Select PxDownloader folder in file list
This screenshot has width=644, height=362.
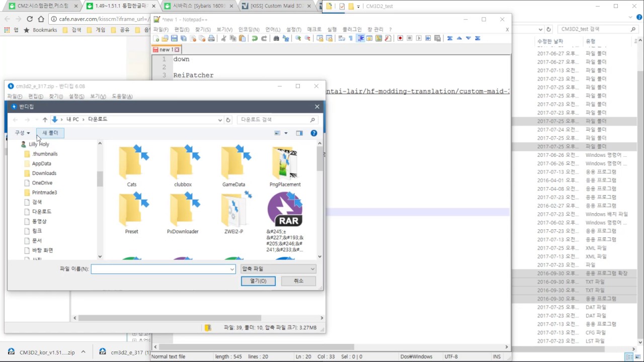(x=183, y=213)
